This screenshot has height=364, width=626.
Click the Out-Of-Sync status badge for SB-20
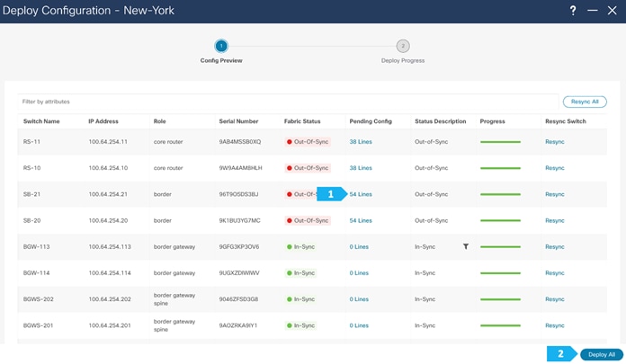click(308, 220)
